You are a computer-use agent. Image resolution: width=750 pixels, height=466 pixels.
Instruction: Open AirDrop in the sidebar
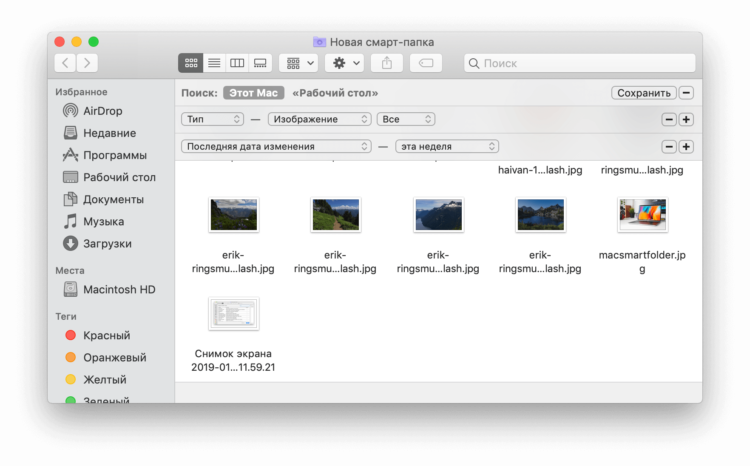click(x=93, y=111)
